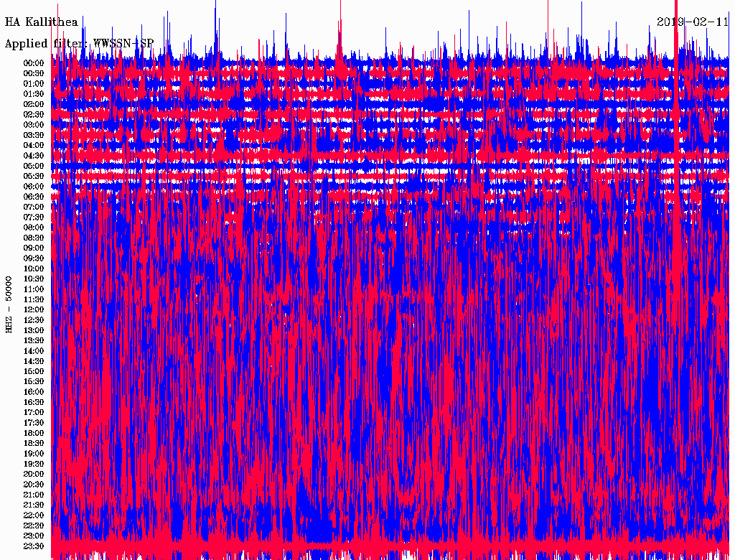Click the '12:30' time label

tap(34, 320)
